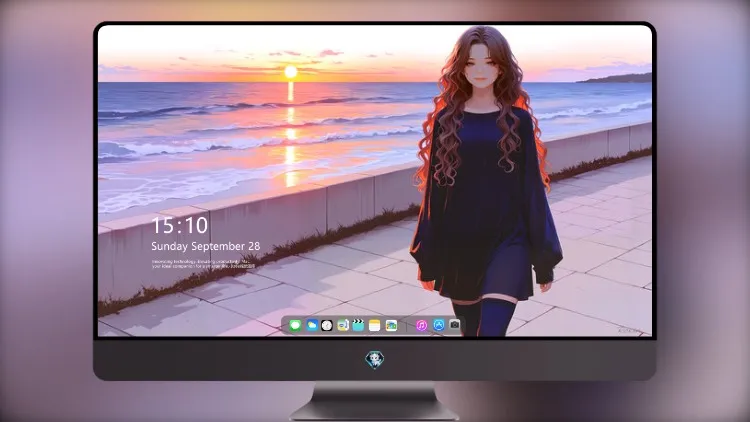The image size is (750, 422).
Task: Open the Photos gallery dock icon
Action: pos(391,325)
